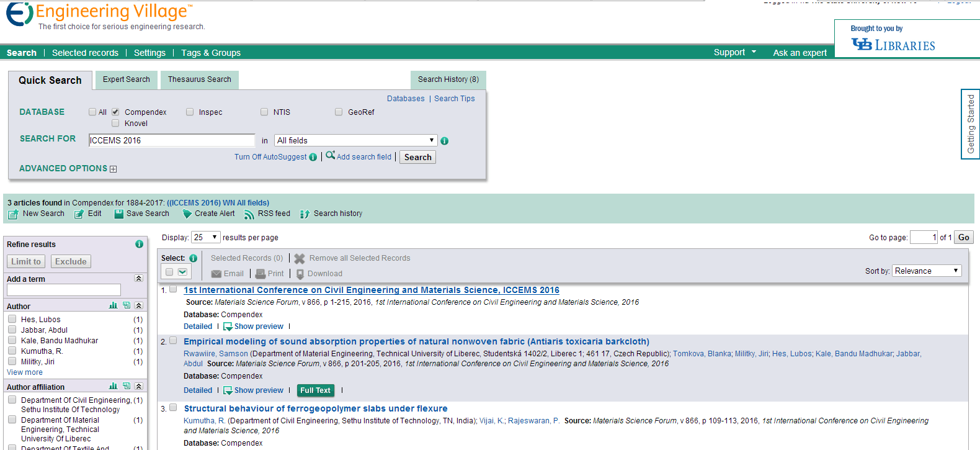Click Ask an expert
This screenshot has width=980, height=450.
point(800,53)
